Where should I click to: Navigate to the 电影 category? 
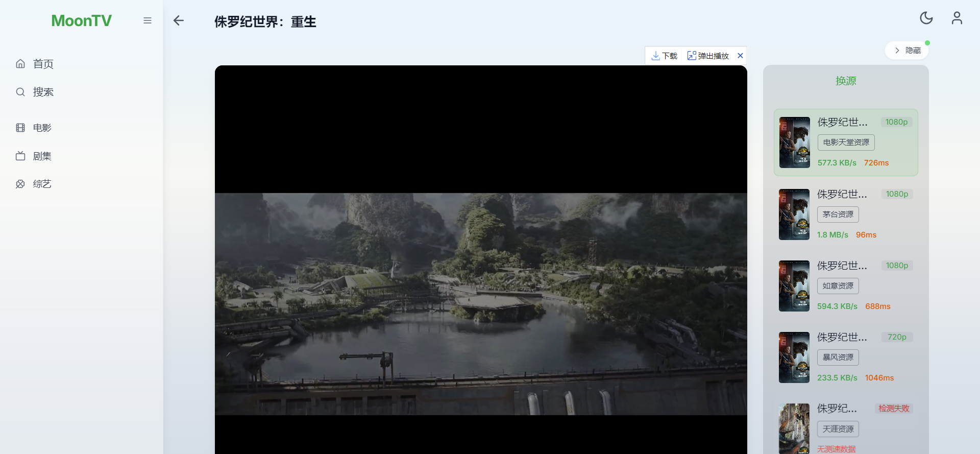[x=42, y=128]
